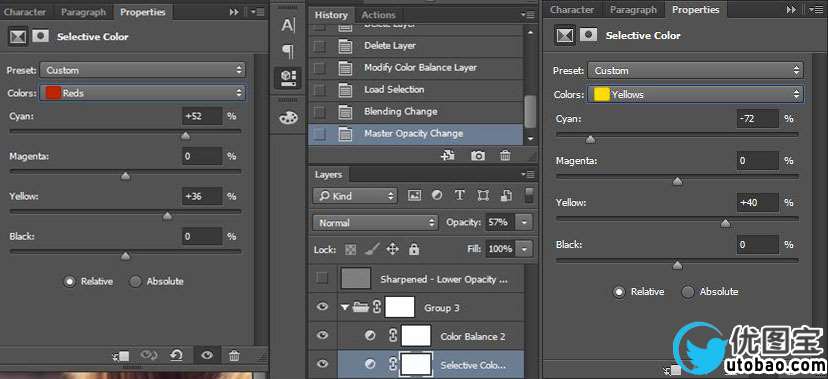Open the Preset dropdown in the Reds panel
Viewport: 828px width, 379px height.
click(143, 70)
